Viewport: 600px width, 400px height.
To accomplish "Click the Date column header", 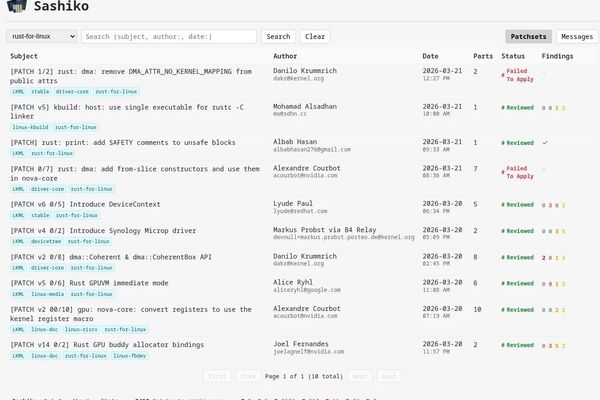I will 430,56.
